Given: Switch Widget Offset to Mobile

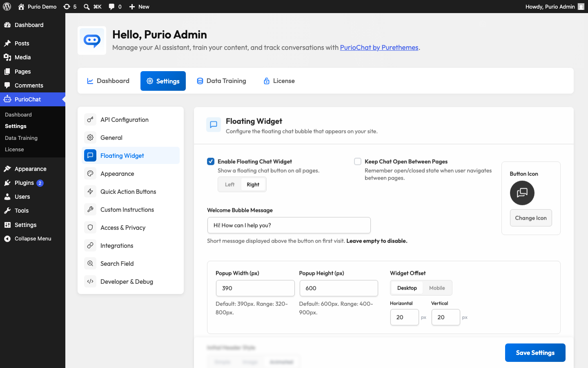Looking at the screenshot, I should tap(437, 288).
